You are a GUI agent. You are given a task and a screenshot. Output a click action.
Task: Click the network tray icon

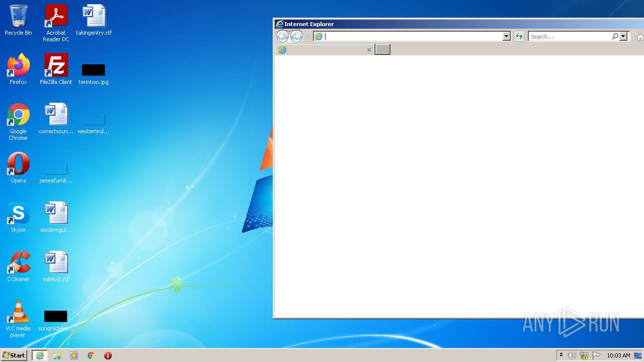(584, 355)
